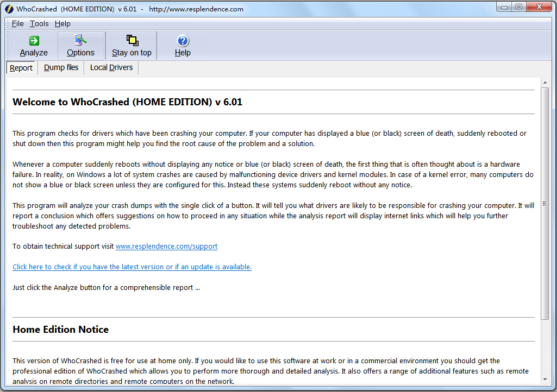Switch to the Report tab
This screenshot has width=557, height=392.
pyautogui.click(x=21, y=68)
